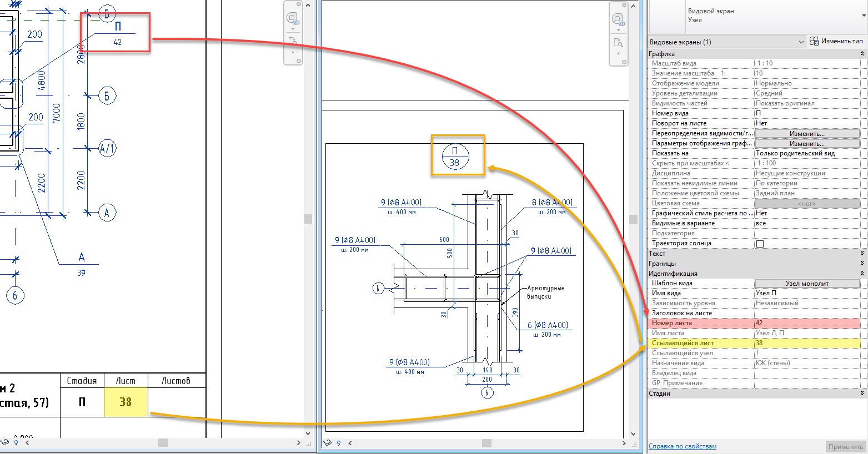The image size is (868, 454).
Task: Click Изменить тип label
Action: click(842, 41)
